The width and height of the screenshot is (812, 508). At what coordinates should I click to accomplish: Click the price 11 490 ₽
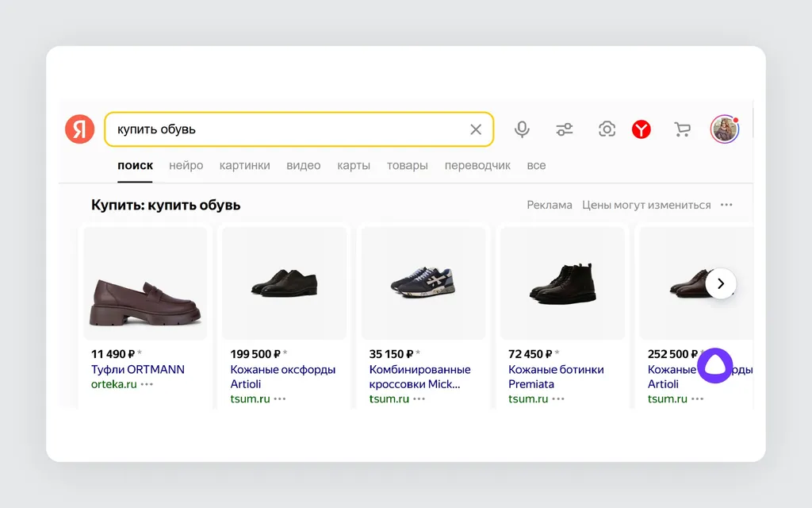[x=113, y=354]
